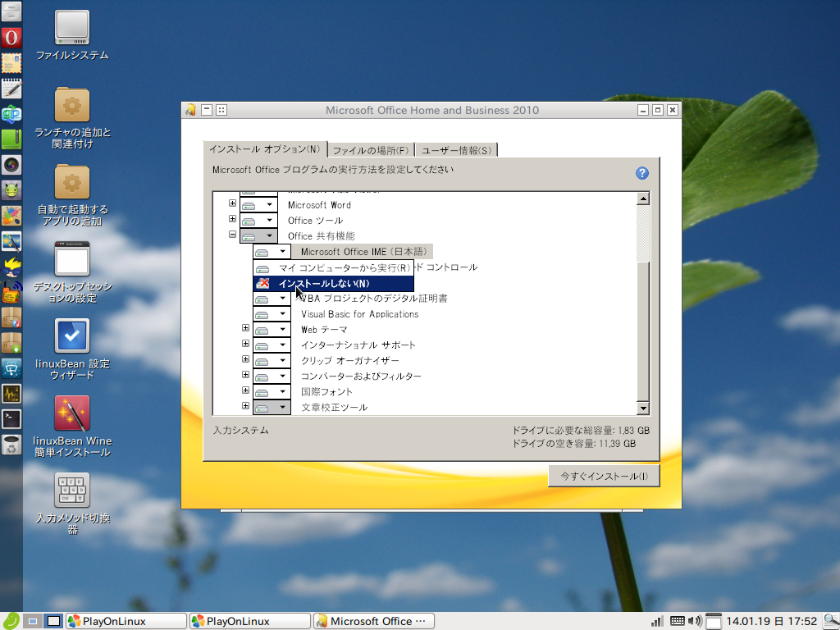Click the keyboard input method tray icon

(x=677, y=622)
